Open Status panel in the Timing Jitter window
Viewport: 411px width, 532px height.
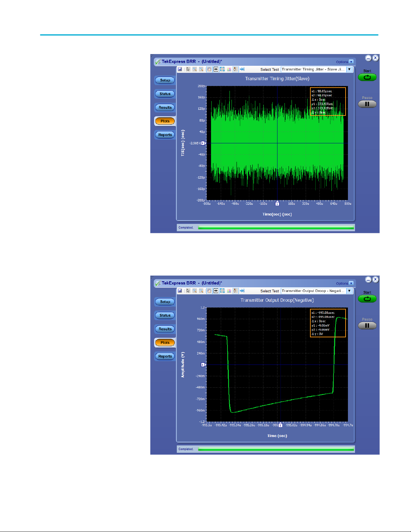165,94
